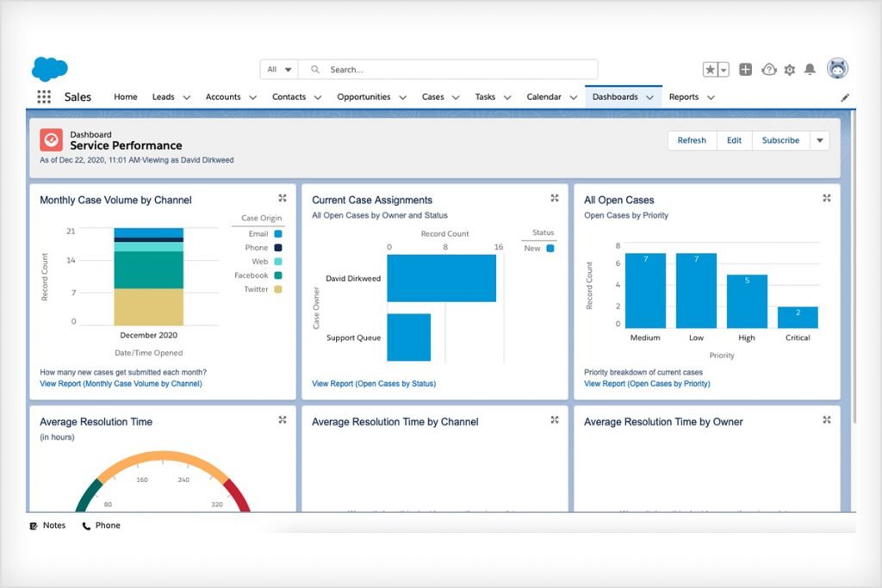Screen dimensions: 882x588
Task: Open the Reports tab
Action: 684,97
